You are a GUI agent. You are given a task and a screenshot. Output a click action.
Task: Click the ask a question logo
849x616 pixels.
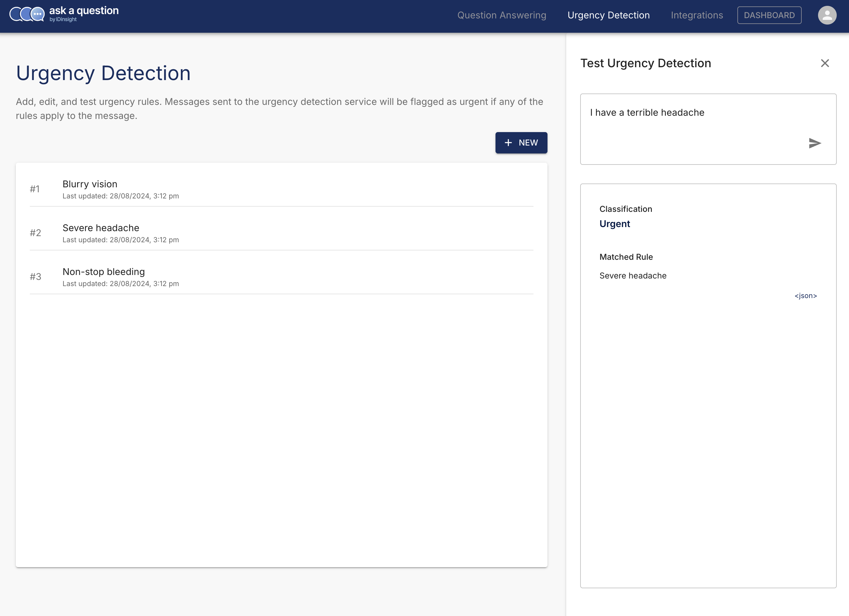(64, 14)
